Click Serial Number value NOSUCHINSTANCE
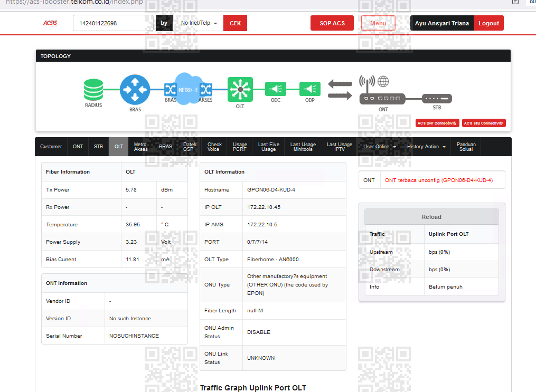Viewport: 536px width, 392px height. click(x=134, y=336)
